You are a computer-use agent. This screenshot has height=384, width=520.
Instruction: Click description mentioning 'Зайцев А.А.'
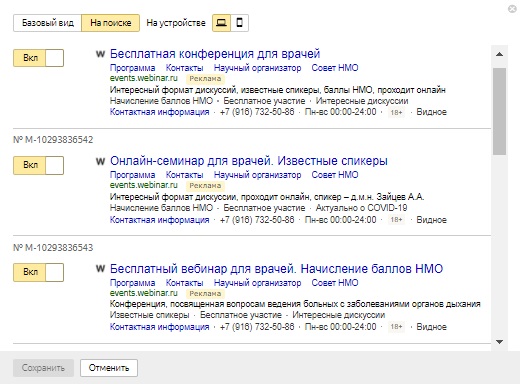[267, 197]
